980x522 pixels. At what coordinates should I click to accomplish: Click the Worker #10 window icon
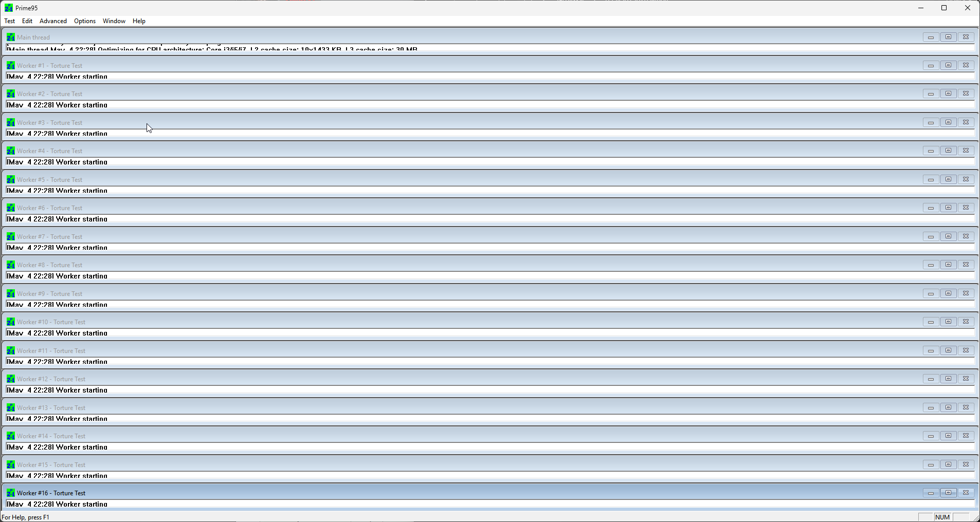tap(11, 322)
